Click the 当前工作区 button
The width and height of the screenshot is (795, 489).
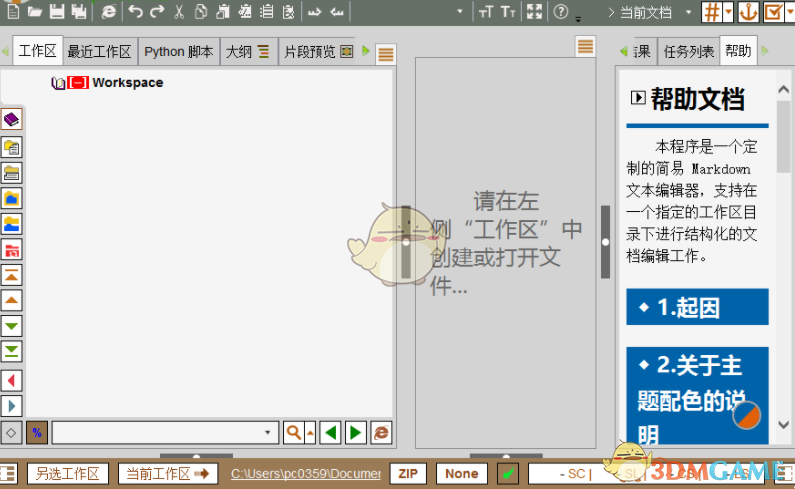click(x=168, y=474)
